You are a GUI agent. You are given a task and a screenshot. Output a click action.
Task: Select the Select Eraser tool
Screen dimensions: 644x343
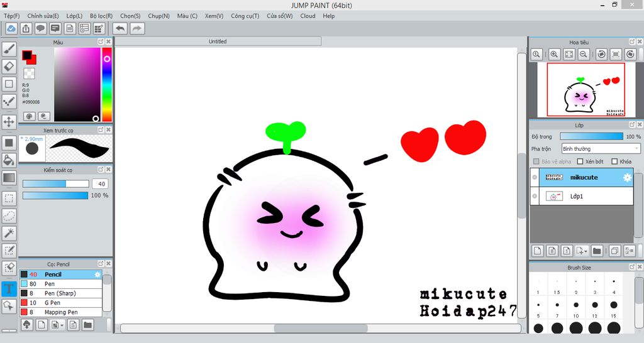tap(9, 268)
